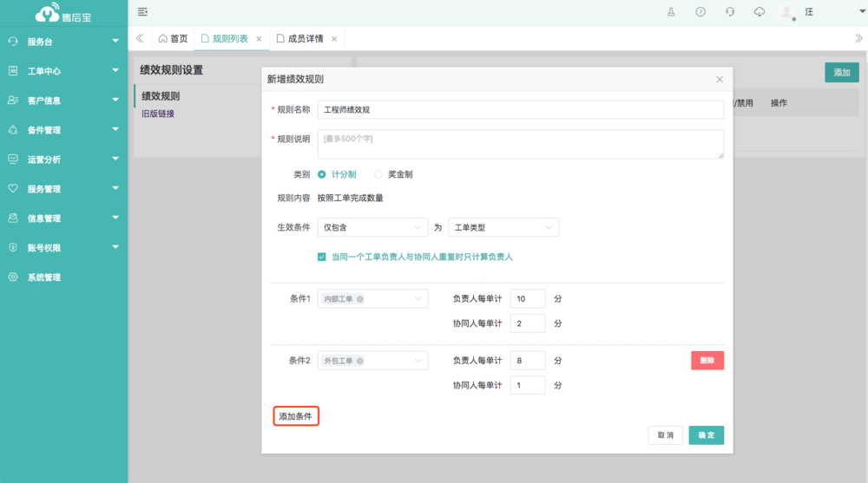The height and width of the screenshot is (483, 868).
Task: Click the 工单中心 list sidebar icon
Action: click(13, 71)
